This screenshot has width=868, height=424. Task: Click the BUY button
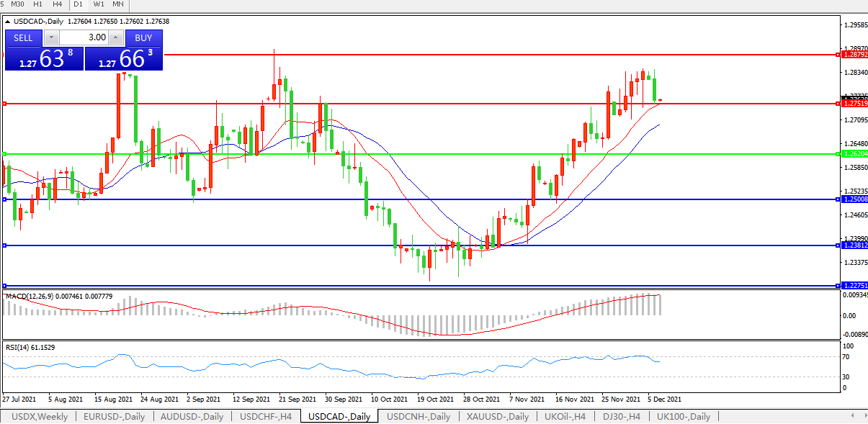[x=143, y=37]
